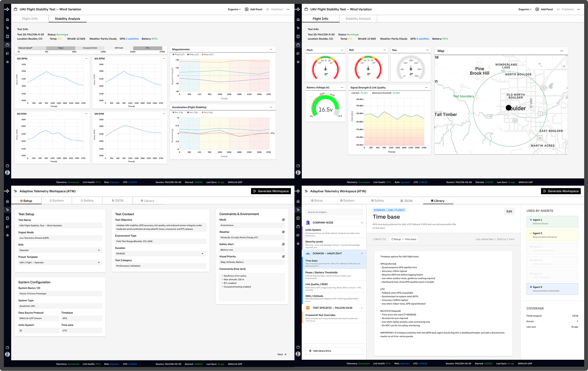Open Signal Strength & Link Quality options menu
The image size is (588, 371).
click(426, 88)
